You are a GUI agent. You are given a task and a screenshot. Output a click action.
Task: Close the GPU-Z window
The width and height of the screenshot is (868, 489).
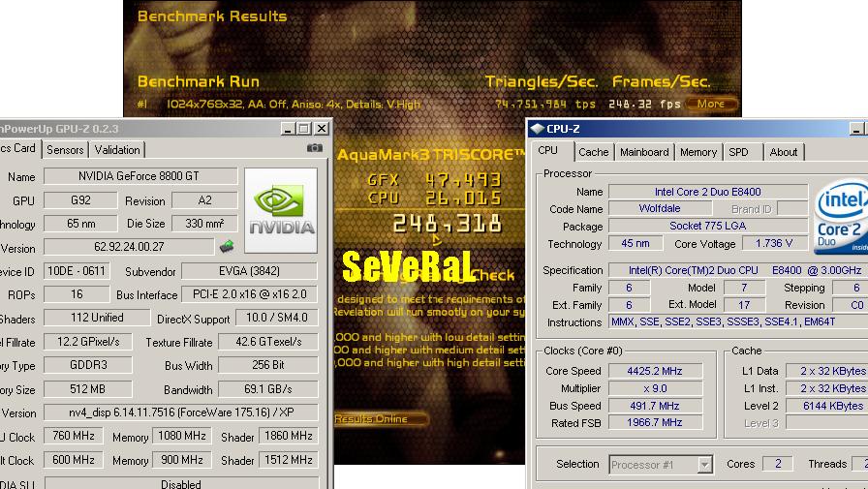tap(322, 129)
